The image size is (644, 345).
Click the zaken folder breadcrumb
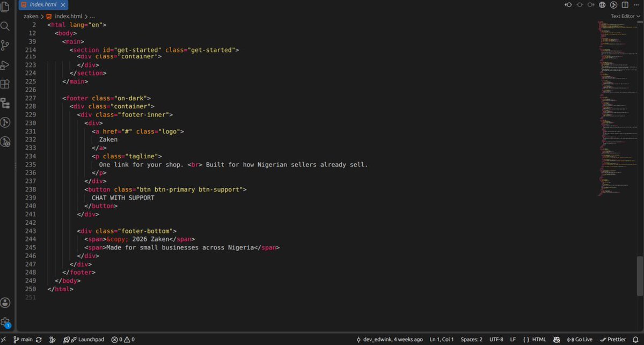pos(31,16)
